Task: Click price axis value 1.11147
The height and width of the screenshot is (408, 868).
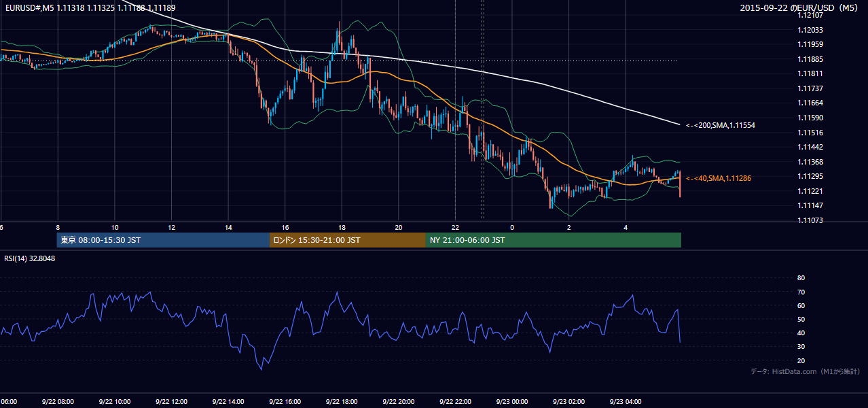Action: tap(810, 205)
